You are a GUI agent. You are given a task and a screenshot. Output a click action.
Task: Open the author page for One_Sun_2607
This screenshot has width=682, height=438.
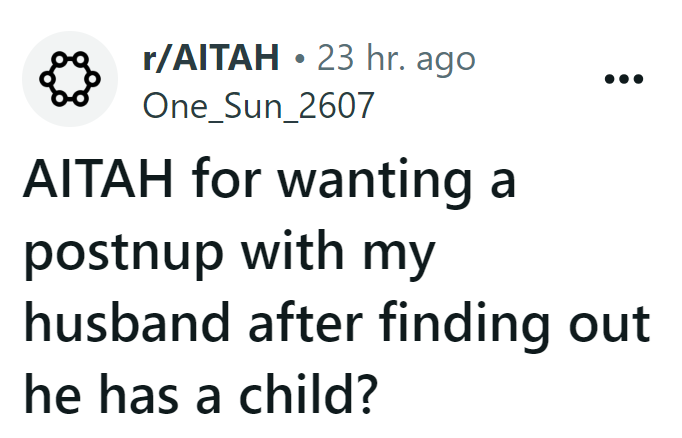pos(258,104)
